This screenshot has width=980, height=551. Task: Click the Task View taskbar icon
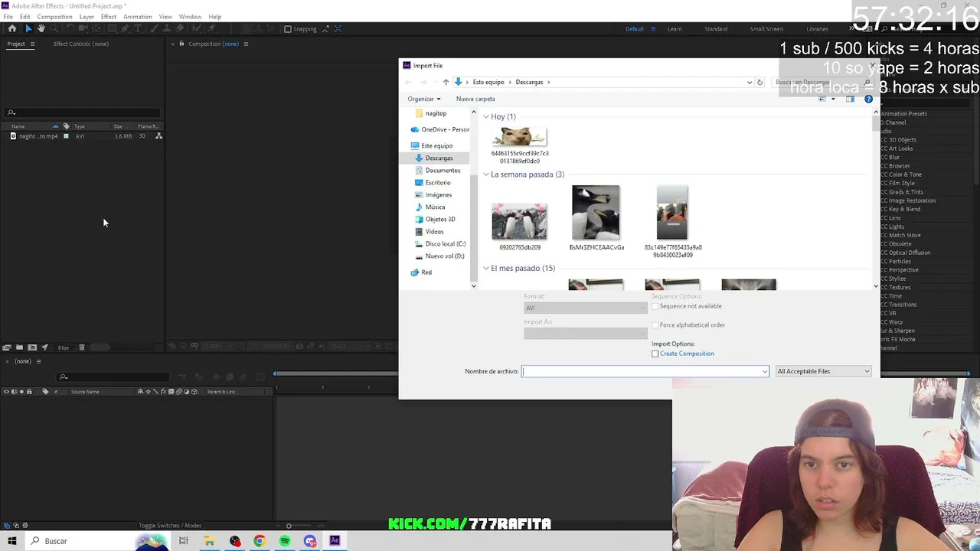[x=184, y=541]
